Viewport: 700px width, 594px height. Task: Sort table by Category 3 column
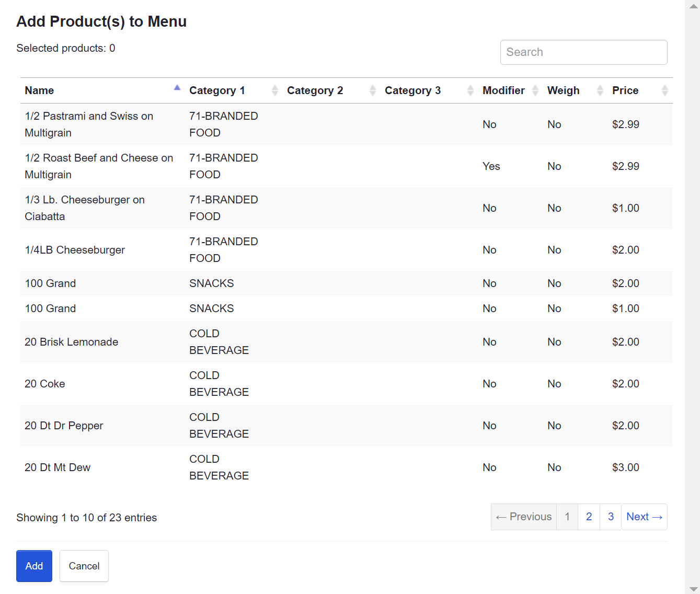(x=412, y=90)
